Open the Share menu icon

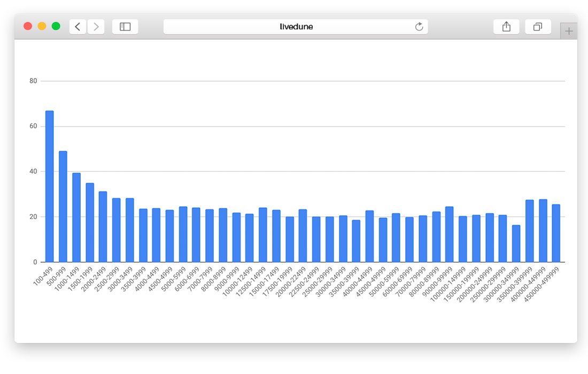click(x=506, y=27)
